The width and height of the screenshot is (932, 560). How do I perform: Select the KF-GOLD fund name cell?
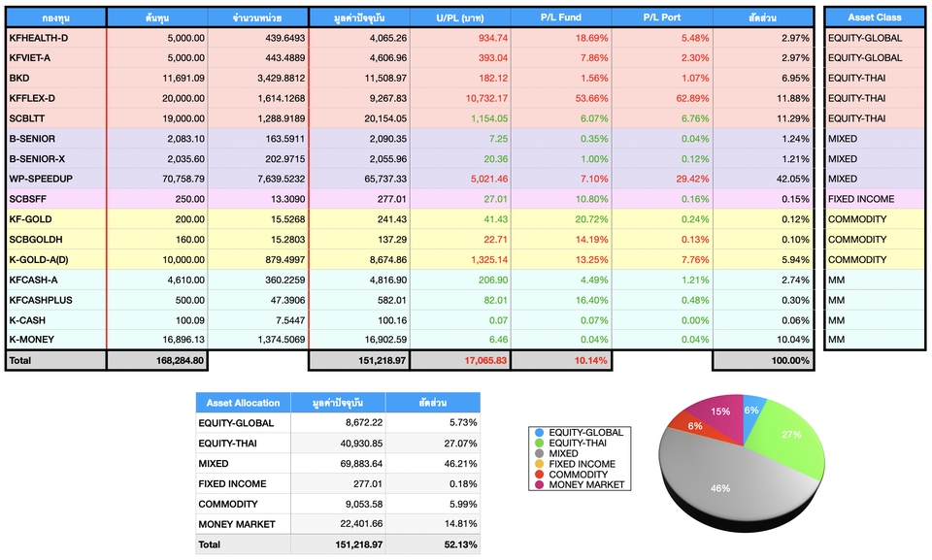click(x=56, y=219)
